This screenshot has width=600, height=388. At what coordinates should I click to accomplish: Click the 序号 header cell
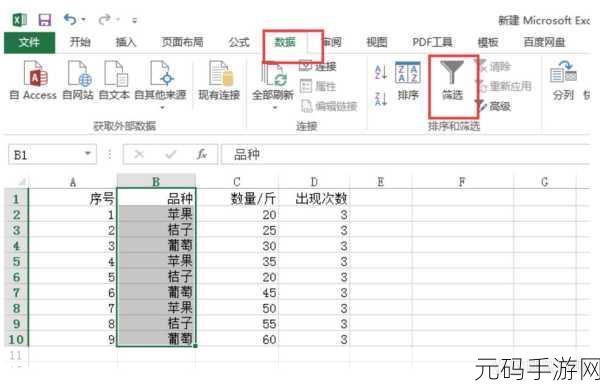coord(73,199)
